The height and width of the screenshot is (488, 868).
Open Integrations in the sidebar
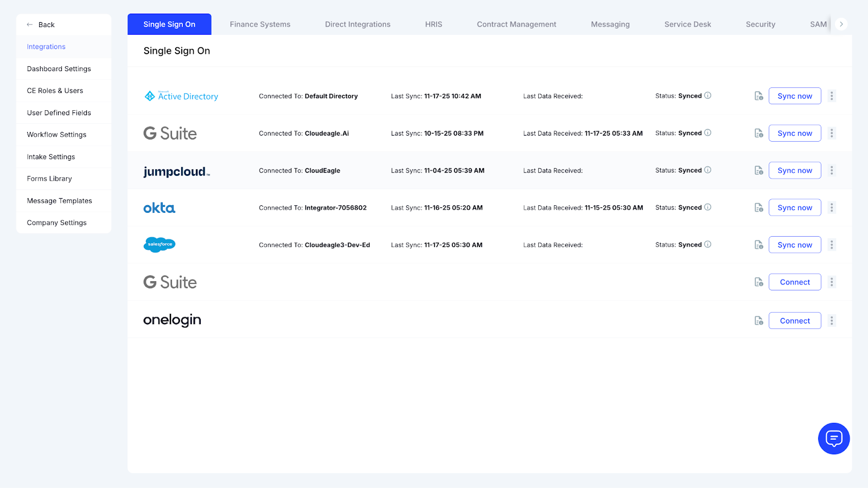click(x=64, y=47)
